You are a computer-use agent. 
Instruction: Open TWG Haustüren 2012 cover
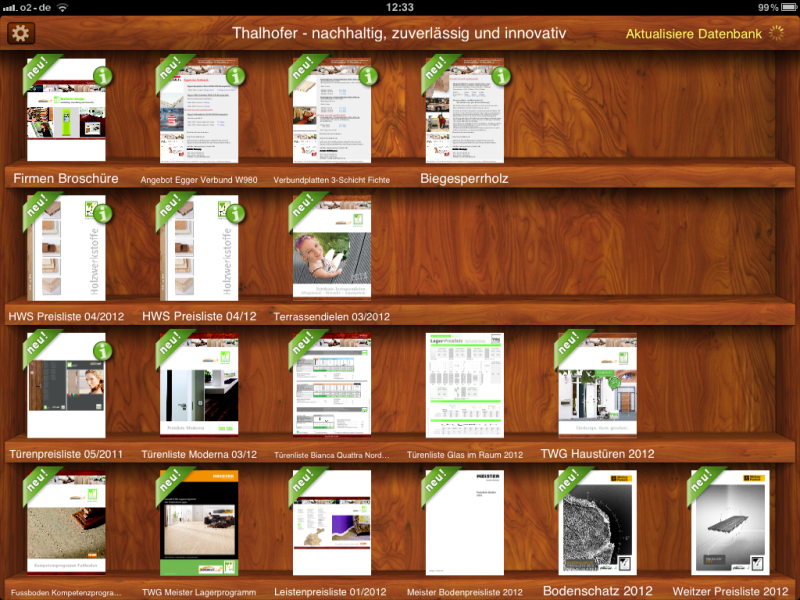click(597, 385)
